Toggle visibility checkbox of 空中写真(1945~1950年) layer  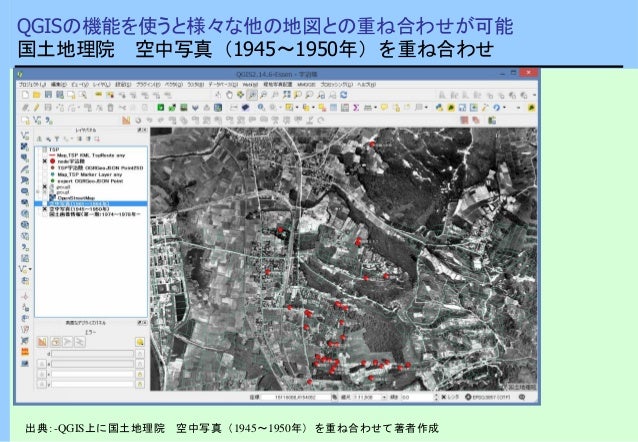[45, 209]
